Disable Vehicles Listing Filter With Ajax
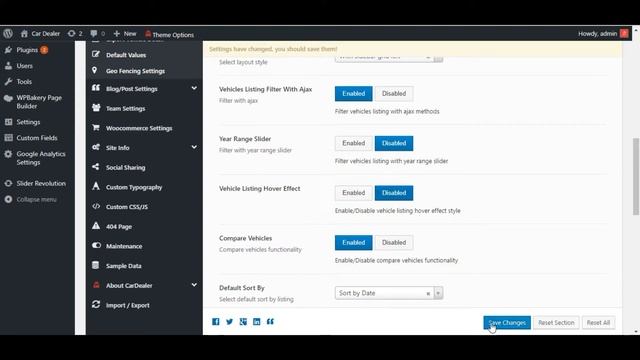The height and width of the screenshot is (360, 640). tap(394, 93)
